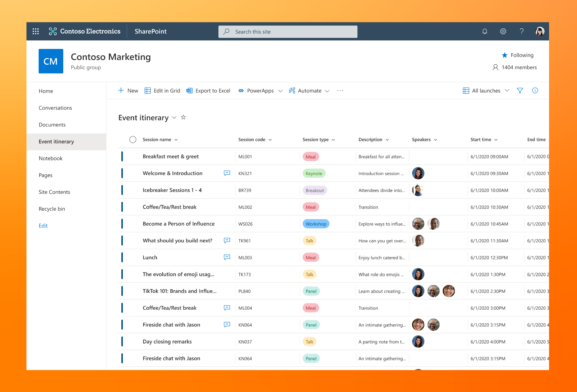Click the New item button
This screenshot has width=577, height=392.
[x=128, y=90]
